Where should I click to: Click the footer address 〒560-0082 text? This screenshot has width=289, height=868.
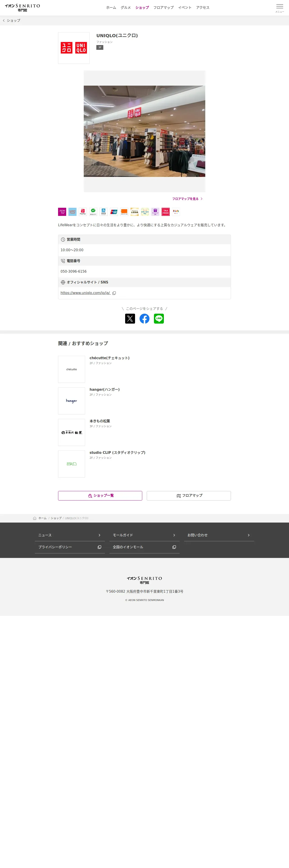pos(144,591)
